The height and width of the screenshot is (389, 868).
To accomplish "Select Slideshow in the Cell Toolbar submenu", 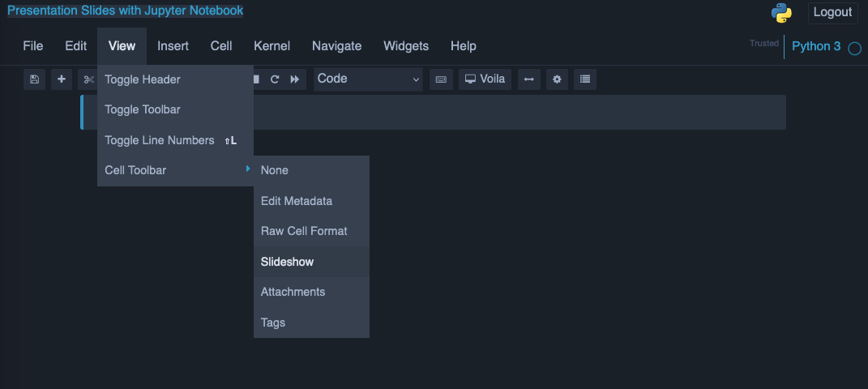I will tap(287, 262).
